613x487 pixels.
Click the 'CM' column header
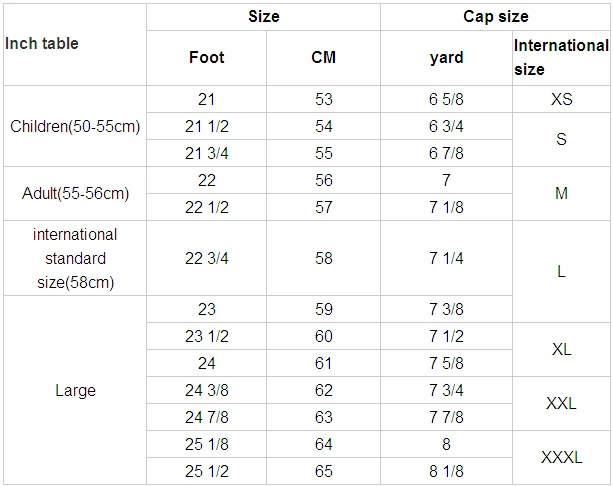(x=323, y=58)
